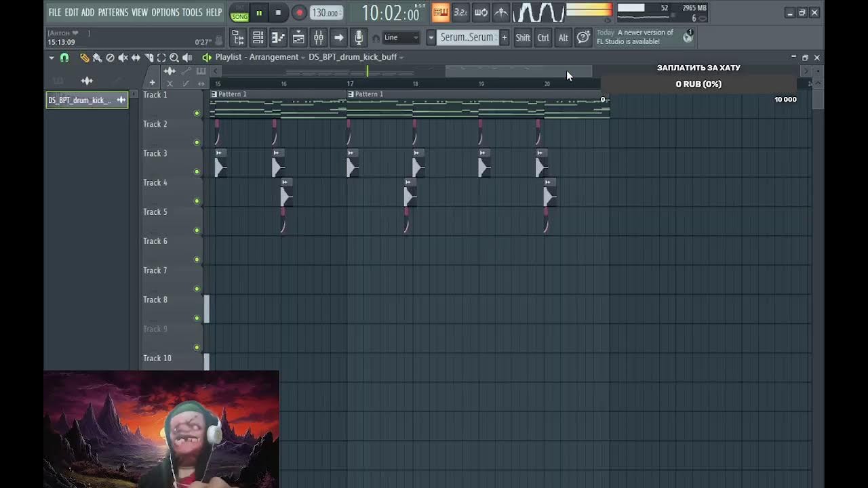Viewport: 868px width, 488px height.
Task: Toggle the 3.2.1 recording countdown button
Action: pos(460,12)
